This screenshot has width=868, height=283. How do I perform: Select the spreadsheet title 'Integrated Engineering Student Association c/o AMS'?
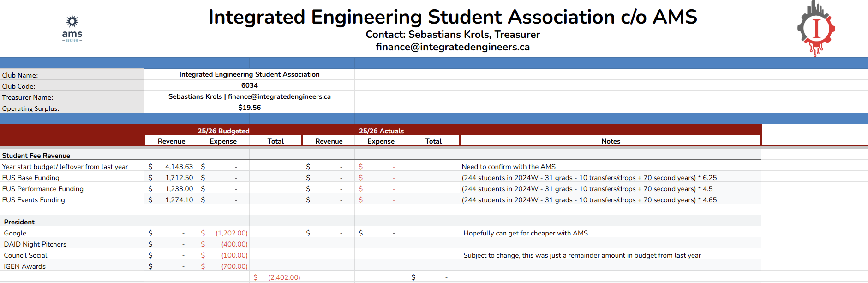coord(452,17)
